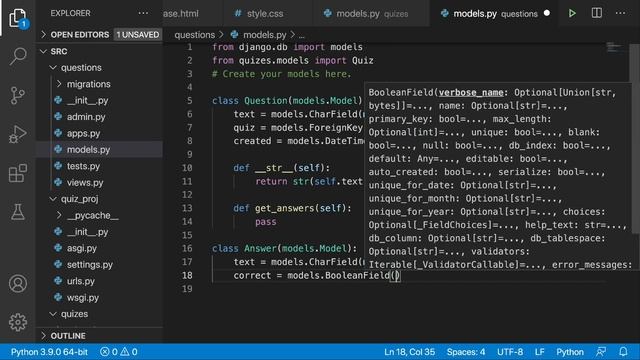Click line number 5 in the gutter
The image size is (640, 360).
[189, 101]
